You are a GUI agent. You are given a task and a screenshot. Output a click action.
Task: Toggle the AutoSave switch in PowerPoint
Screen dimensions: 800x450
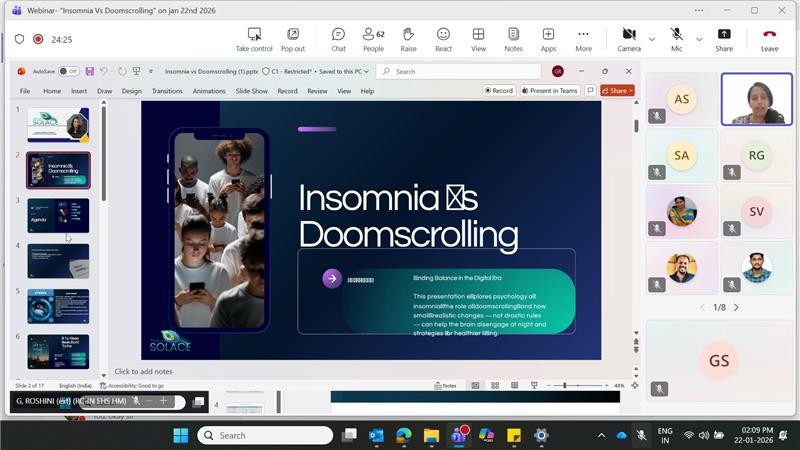[x=68, y=71]
